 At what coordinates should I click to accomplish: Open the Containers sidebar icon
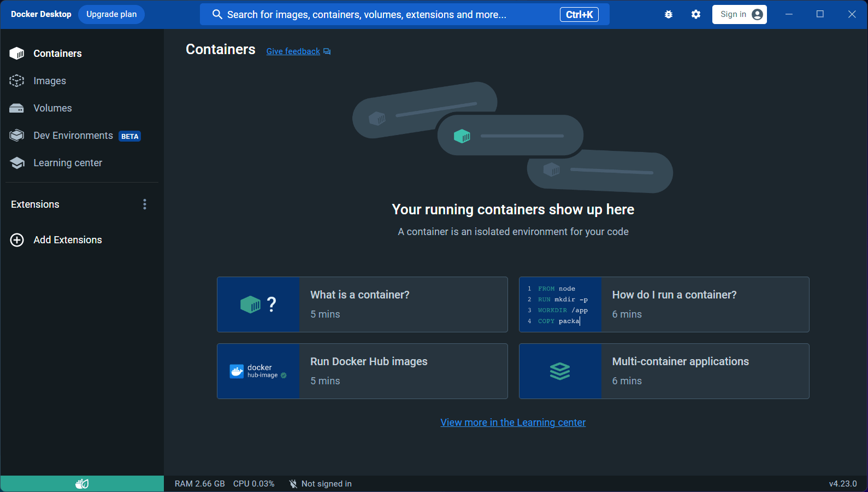pos(17,54)
